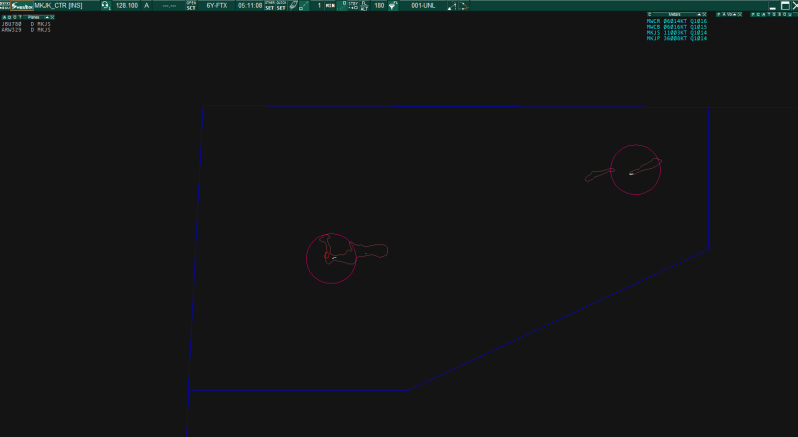Click the 6Y-FTX aircraft callsign field
Image resolution: width=798 pixels, height=437 pixels.
click(217, 6)
